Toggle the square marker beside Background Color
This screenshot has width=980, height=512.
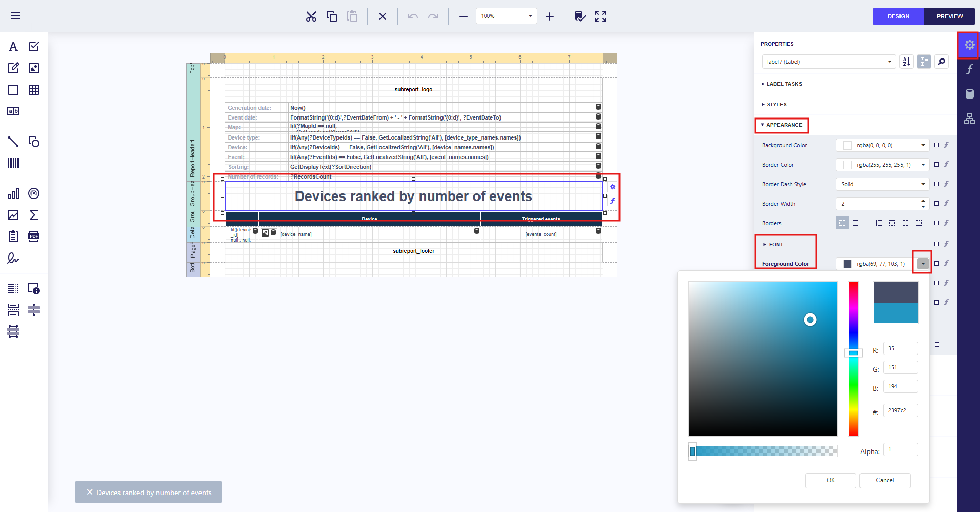(x=936, y=145)
